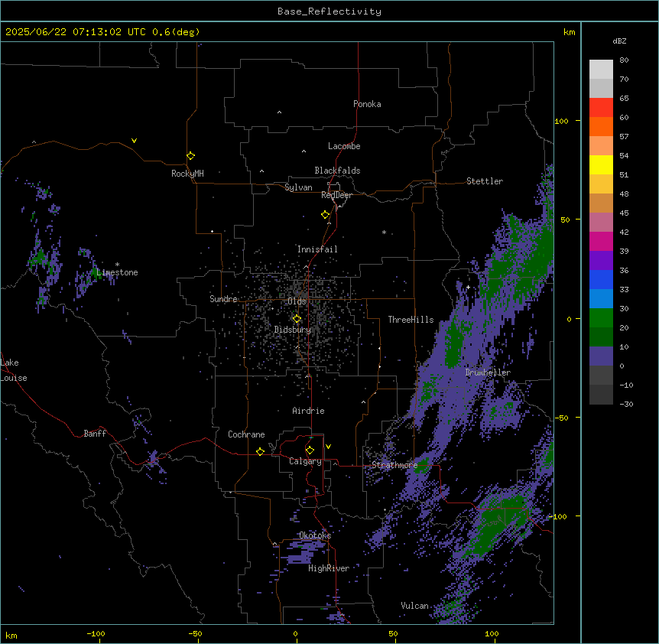
Task: Click the Stettler city label
Action: coord(485,181)
